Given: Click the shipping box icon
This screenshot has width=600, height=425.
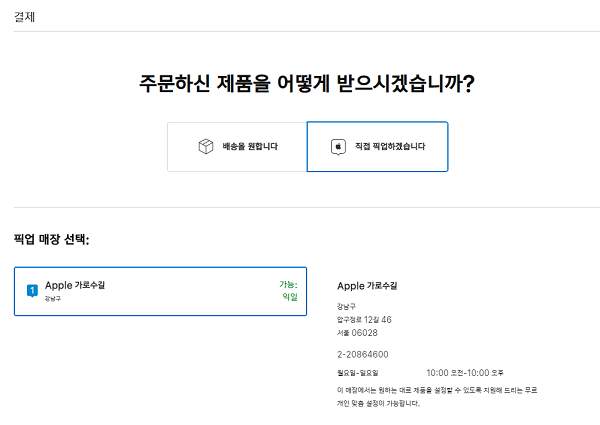Looking at the screenshot, I should 206,147.
